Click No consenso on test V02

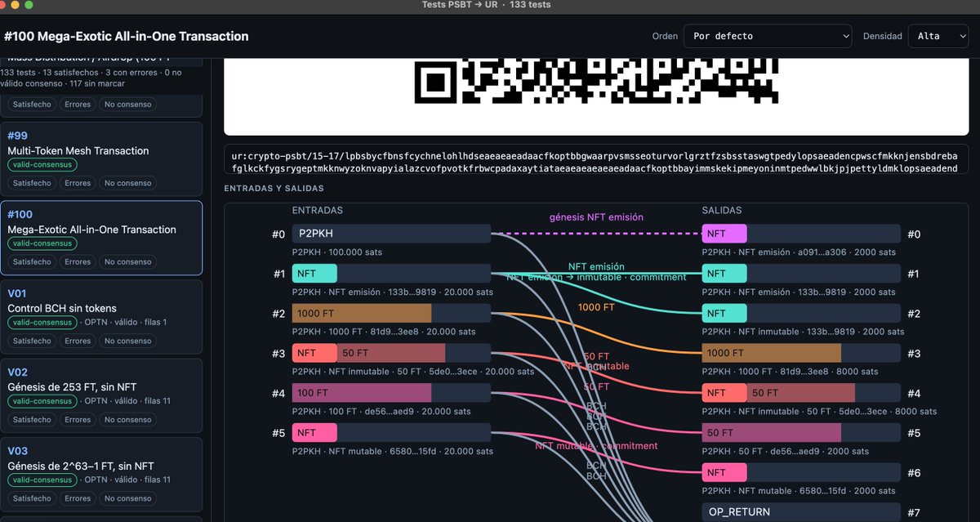pyautogui.click(x=127, y=420)
